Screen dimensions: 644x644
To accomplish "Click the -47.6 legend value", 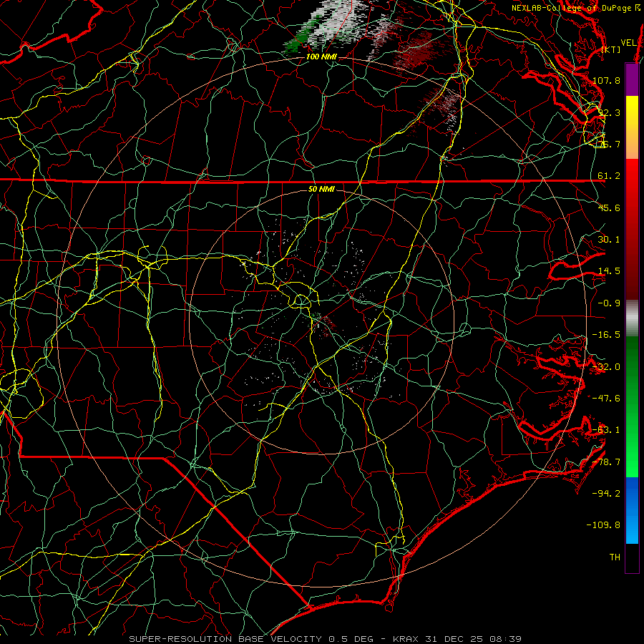I will coord(606,399).
